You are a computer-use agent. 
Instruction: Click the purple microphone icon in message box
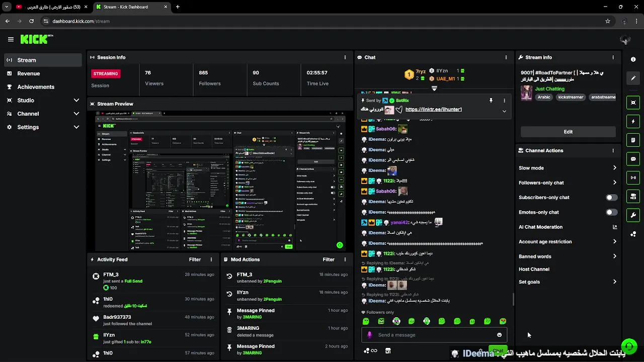pyautogui.click(x=370, y=335)
